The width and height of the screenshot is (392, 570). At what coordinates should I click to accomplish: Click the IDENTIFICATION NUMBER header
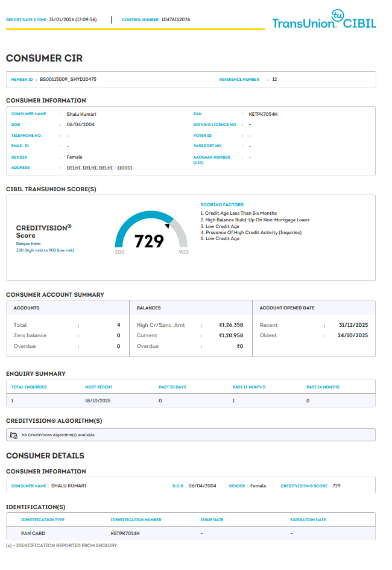(x=136, y=520)
